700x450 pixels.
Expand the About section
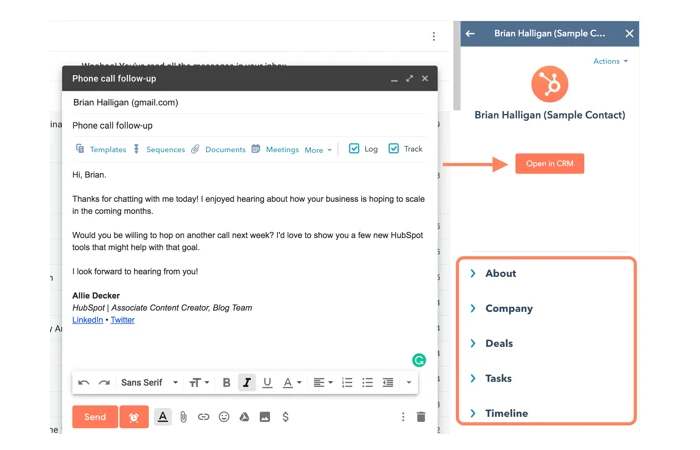494,274
